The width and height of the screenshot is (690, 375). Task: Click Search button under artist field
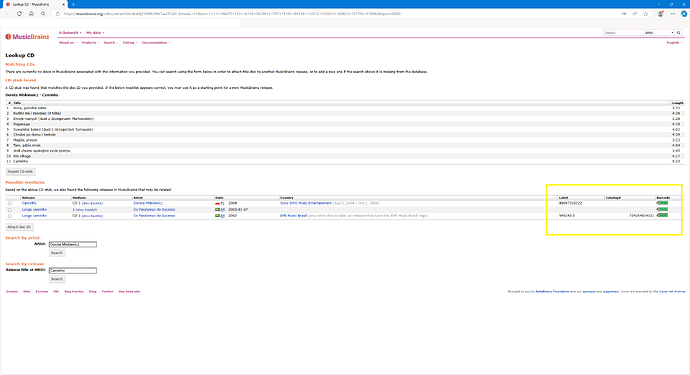pos(57,253)
